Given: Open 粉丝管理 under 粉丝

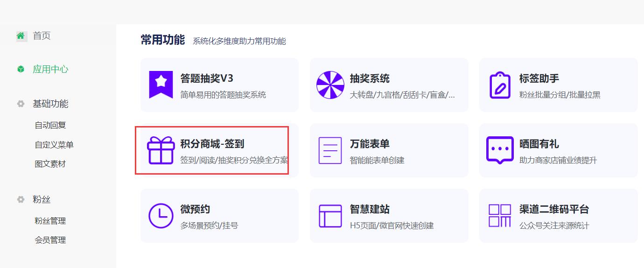Looking at the screenshot, I should click(x=50, y=221).
